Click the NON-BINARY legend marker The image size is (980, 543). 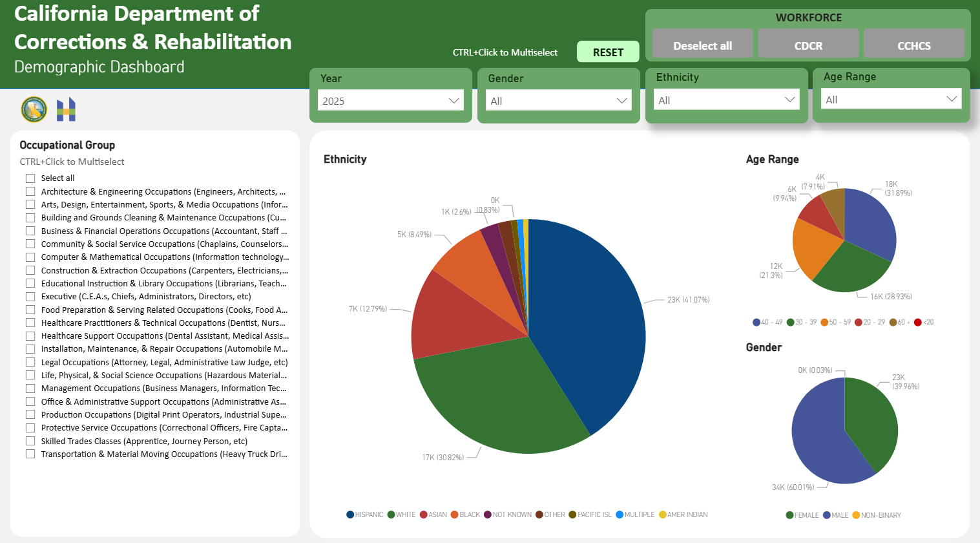click(856, 515)
